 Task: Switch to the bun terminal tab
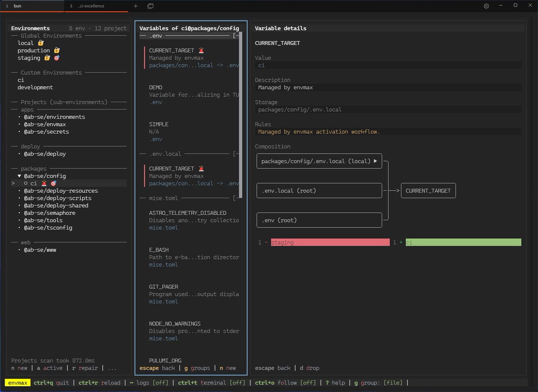[x=32, y=6]
